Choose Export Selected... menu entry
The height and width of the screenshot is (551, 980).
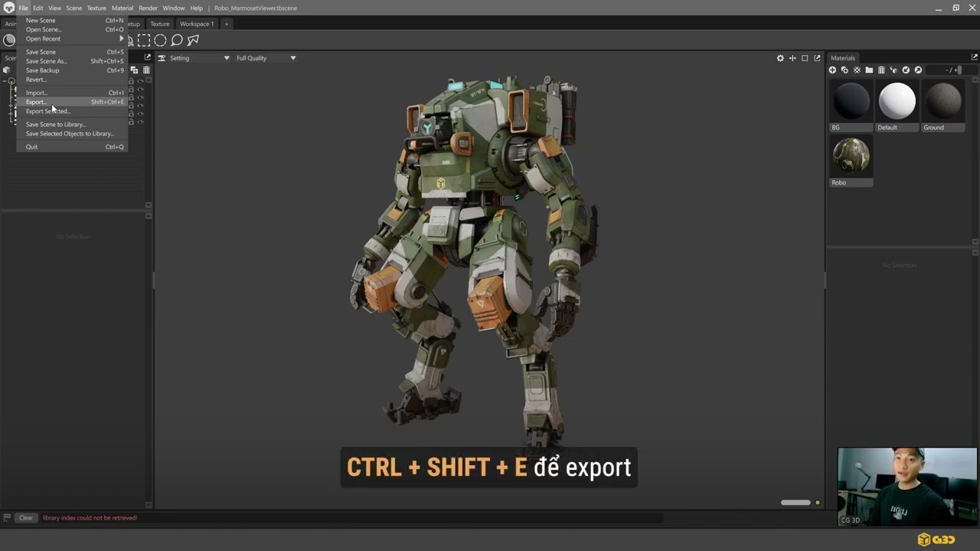[73, 111]
